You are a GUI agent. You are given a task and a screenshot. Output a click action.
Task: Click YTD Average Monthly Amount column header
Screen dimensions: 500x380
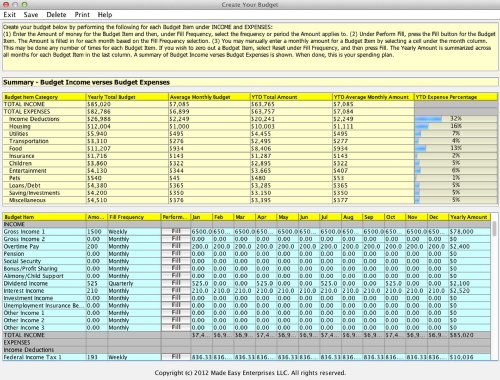[x=373, y=97]
